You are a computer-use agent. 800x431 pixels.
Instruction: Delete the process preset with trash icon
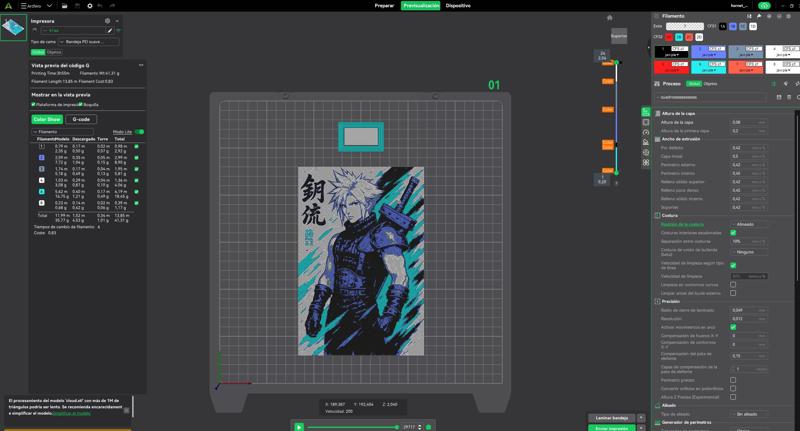tap(789, 97)
